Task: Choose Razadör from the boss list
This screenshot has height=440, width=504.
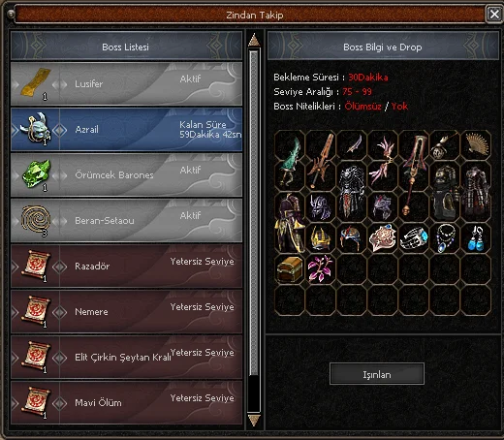Action: coord(127,267)
